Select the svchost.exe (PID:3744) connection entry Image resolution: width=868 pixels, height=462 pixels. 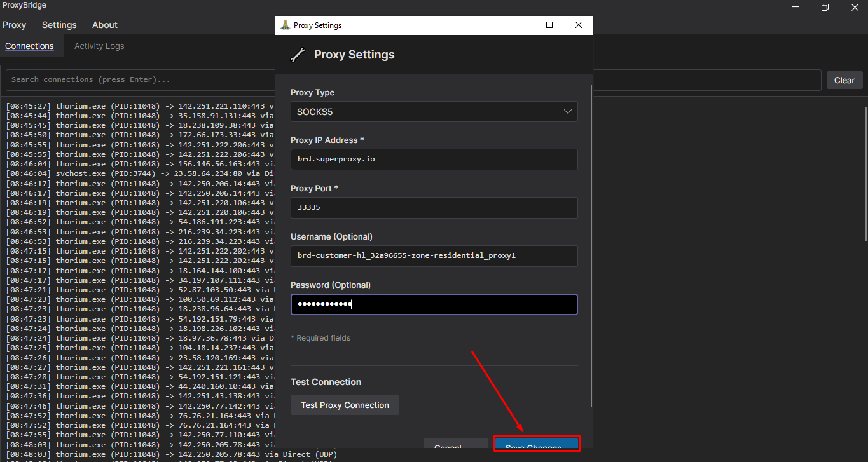[140, 174]
